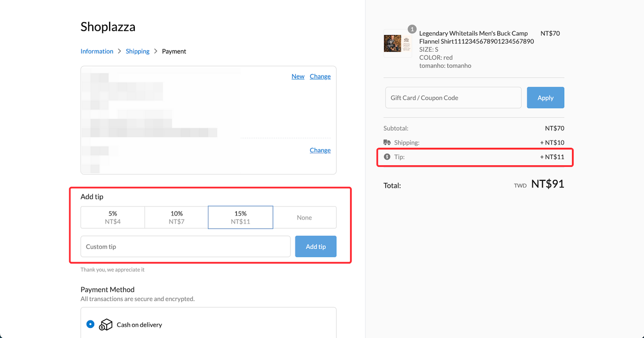Select the 15% NT$11 tip option
Screen dimensions: 644x338
point(240,218)
